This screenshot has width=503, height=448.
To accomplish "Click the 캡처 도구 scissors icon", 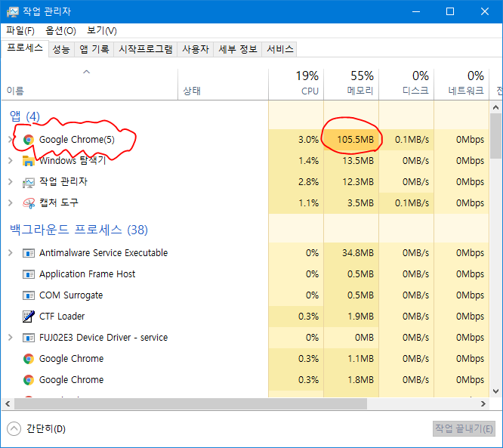I will [29, 202].
